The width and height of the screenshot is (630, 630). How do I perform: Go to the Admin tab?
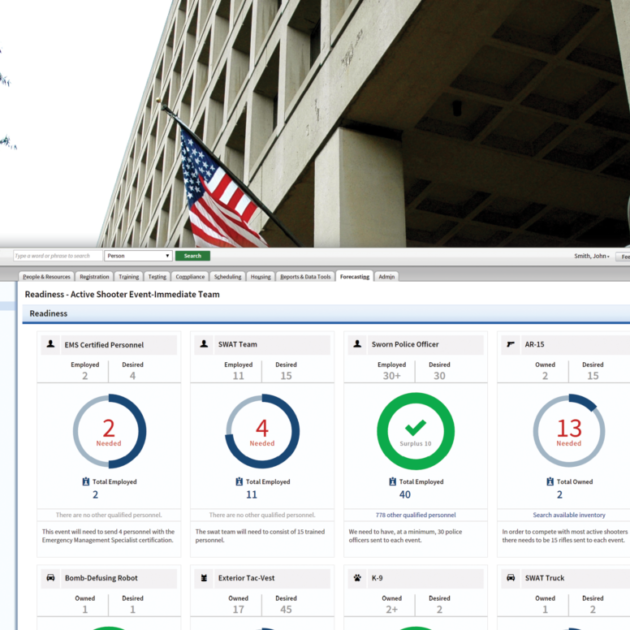(387, 276)
